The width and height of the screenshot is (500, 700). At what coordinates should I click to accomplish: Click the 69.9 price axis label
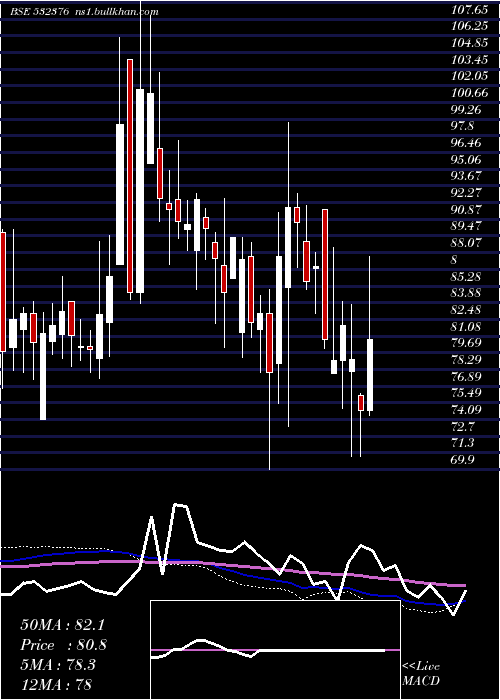(463, 459)
